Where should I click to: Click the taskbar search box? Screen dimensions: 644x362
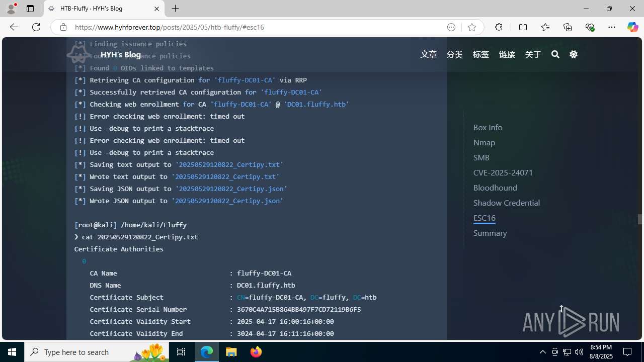96,352
